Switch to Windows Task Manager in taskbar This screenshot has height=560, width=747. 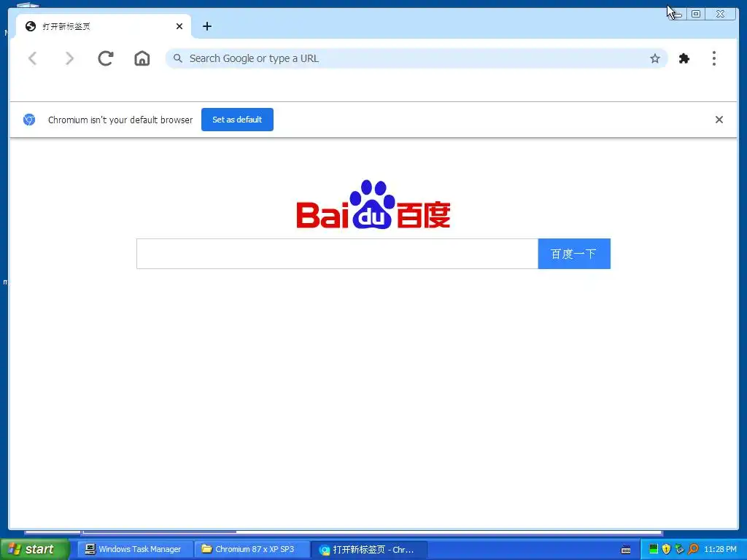pos(135,549)
